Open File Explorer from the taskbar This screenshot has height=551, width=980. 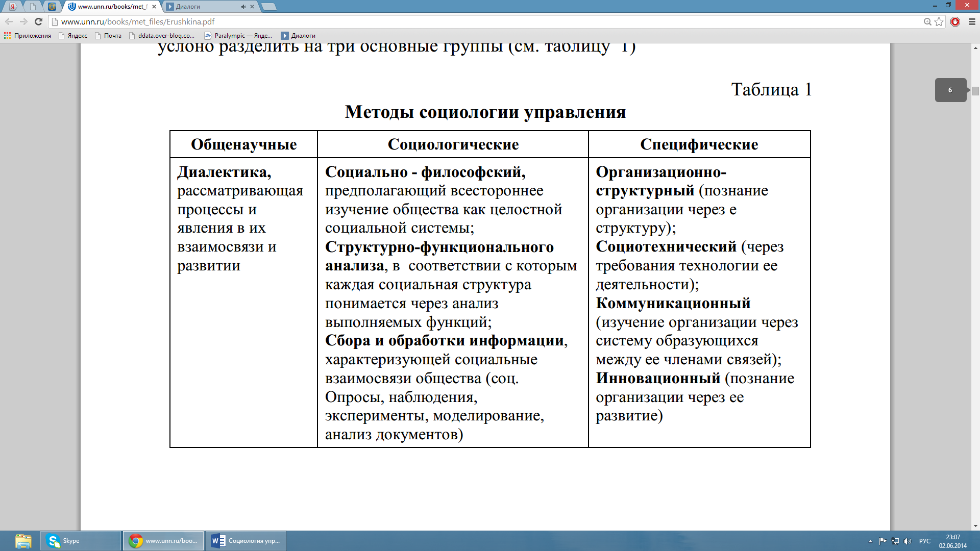click(x=23, y=541)
